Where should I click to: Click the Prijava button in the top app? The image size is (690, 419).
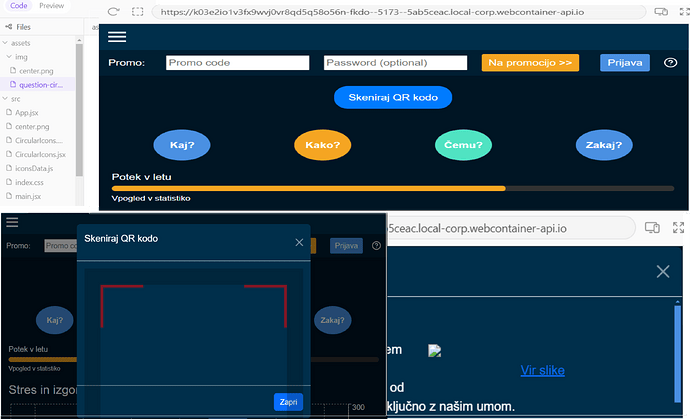(625, 63)
